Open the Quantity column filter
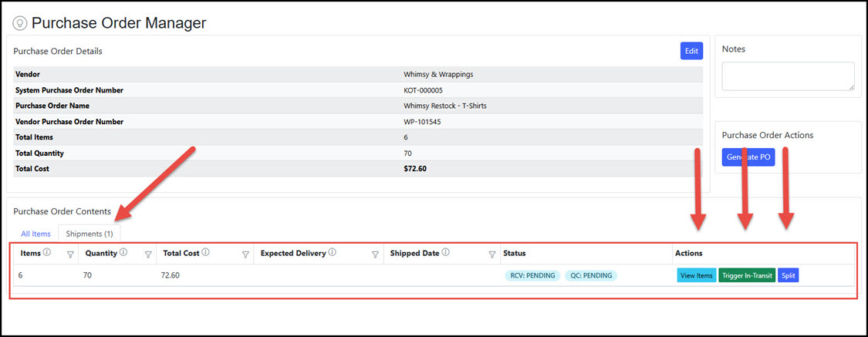 click(x=148, y=254)
